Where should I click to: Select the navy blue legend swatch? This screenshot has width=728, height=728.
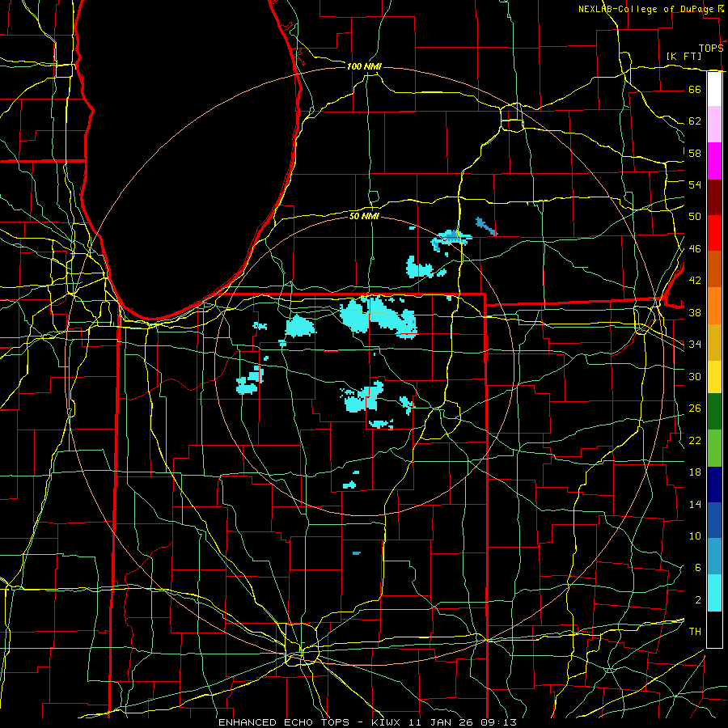(x=714, y=484)
